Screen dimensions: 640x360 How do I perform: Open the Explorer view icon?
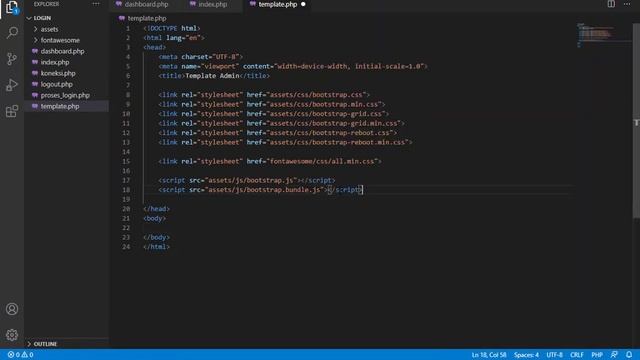[12, 7]
